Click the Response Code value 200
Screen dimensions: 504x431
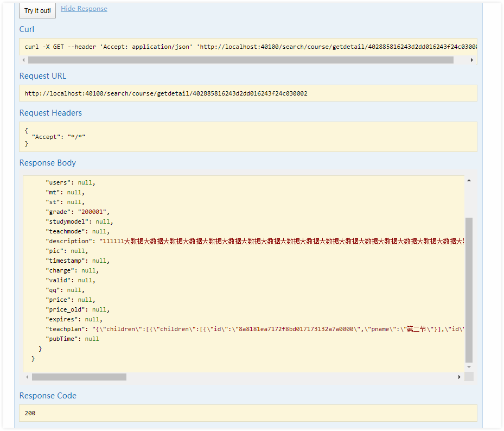tap(30, 413)
